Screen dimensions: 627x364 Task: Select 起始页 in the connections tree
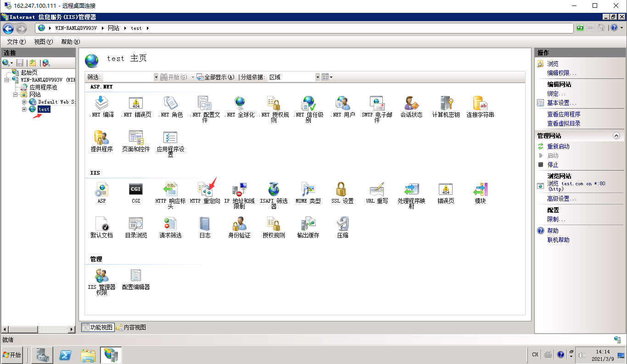tap(29, 72)
